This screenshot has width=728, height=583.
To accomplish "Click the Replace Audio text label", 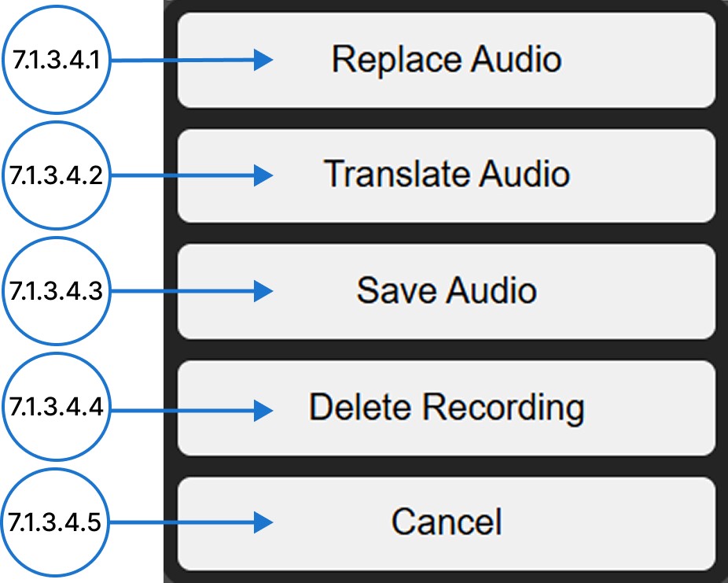I will (447, 59).
